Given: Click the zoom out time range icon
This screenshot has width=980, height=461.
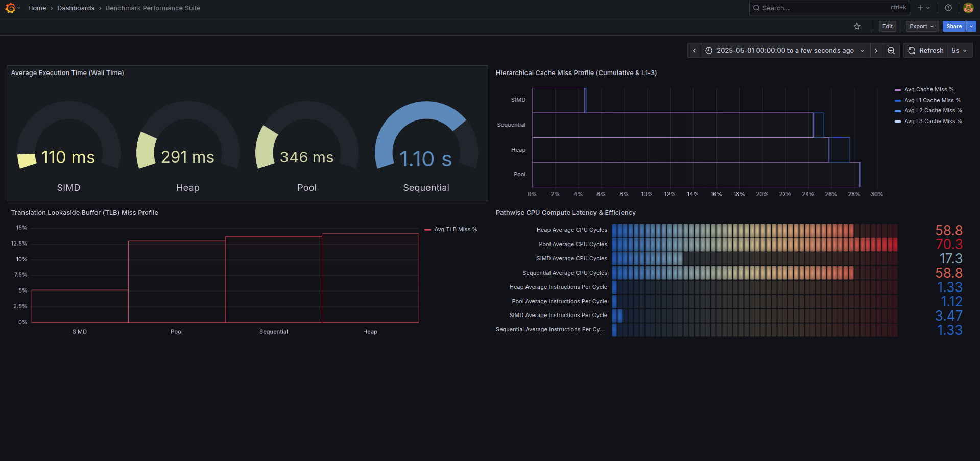Looking at the screenshot, I should pos(891,51).
